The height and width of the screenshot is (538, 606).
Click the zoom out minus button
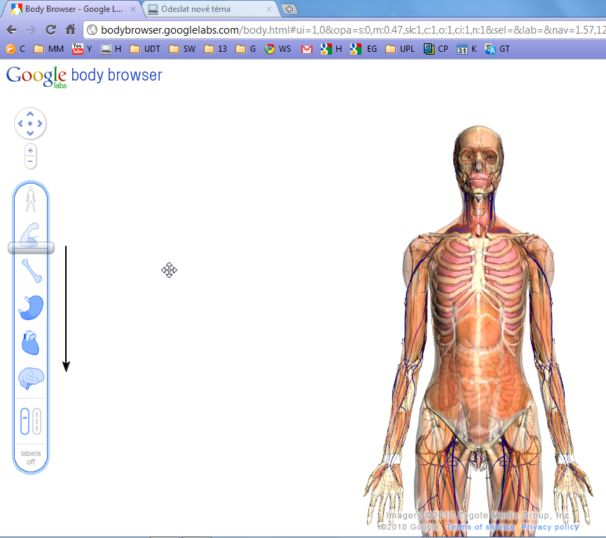pyautogui.click(x=30, y=162)
